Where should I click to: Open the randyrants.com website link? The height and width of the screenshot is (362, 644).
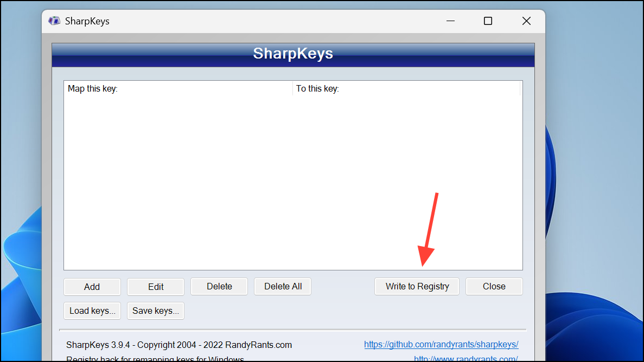466,358
